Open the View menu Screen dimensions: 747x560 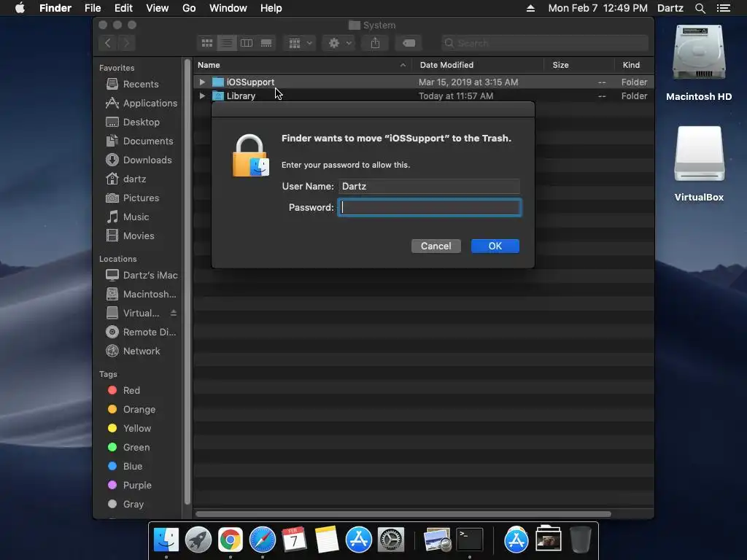coord(158,8)
